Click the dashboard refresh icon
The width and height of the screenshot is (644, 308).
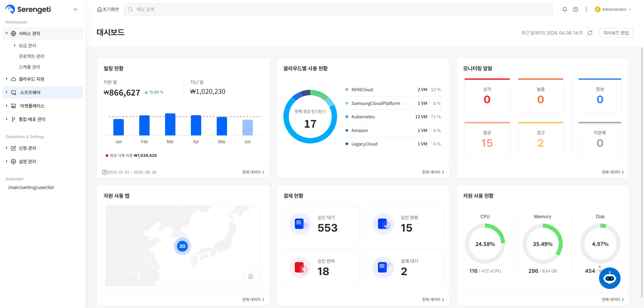click(x=590, y=33)
